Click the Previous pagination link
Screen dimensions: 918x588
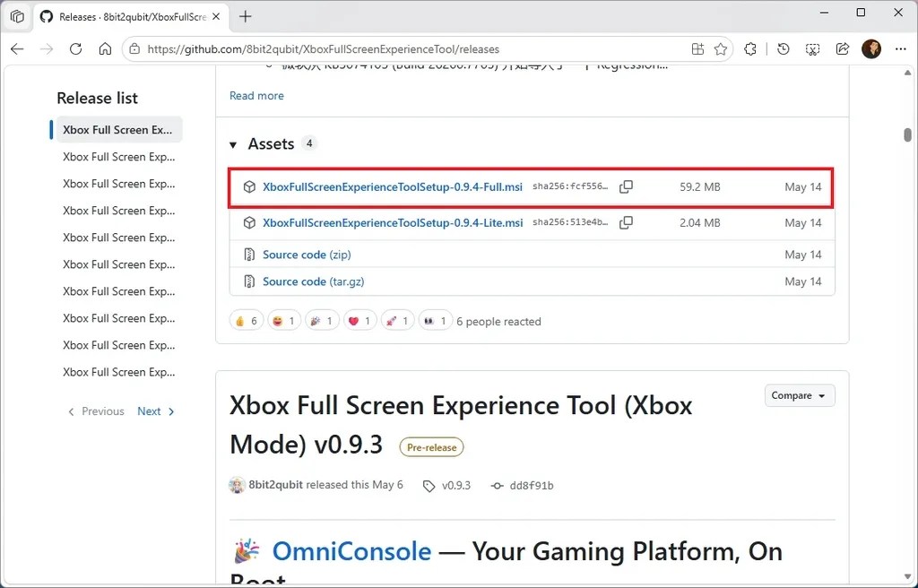coord(97,411)
